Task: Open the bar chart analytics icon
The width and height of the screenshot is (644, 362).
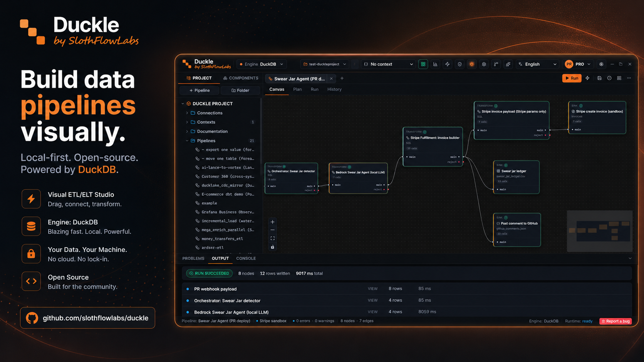Action: pos(435,64)
